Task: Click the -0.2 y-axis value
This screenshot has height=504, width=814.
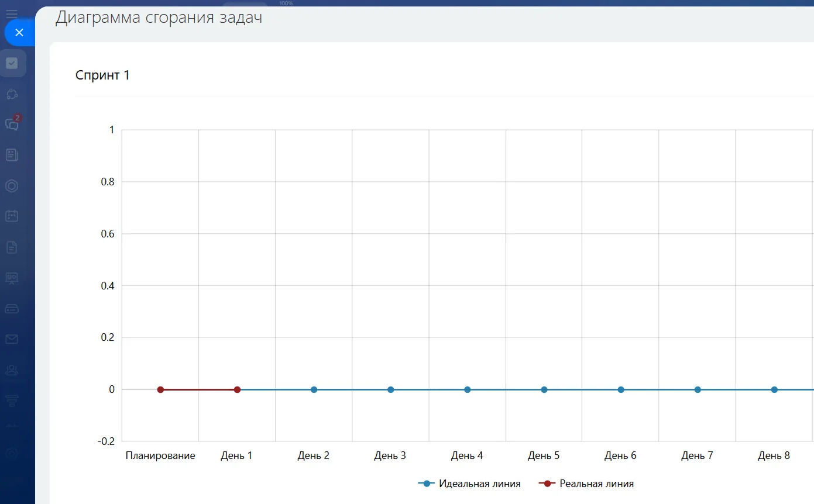Action: click(x=106, y=441)
